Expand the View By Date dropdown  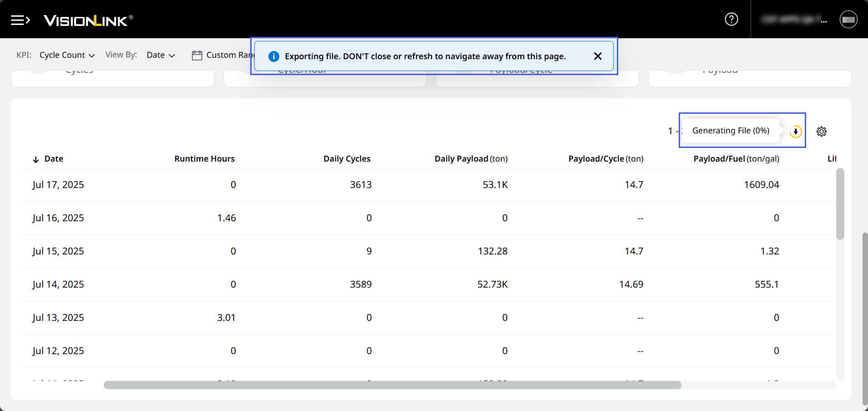pyautogui.click(x=161, y=55)
